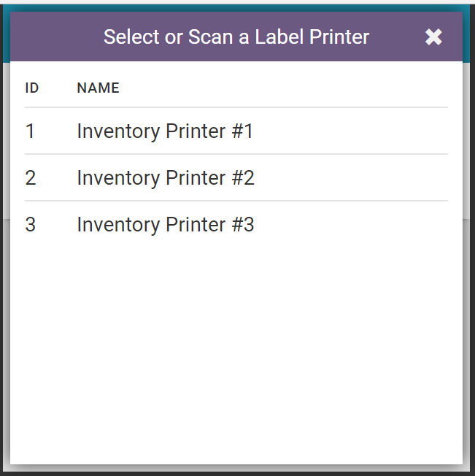The height and width of the screenshot is (476, 475).
Task: Click the '#1' text in the first printer name
Action: point(243,131)
